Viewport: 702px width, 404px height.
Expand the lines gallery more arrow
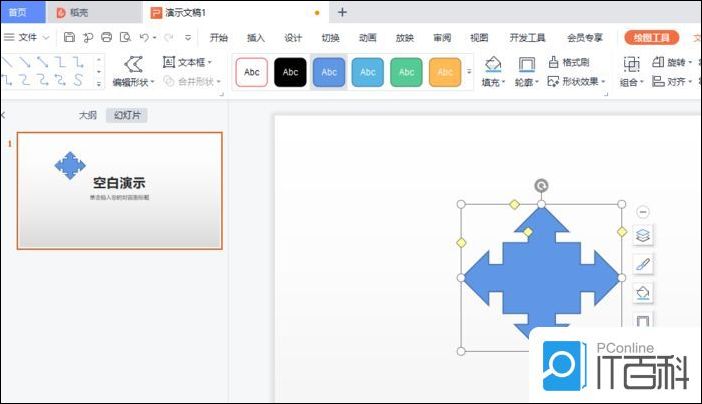point(99,83)
